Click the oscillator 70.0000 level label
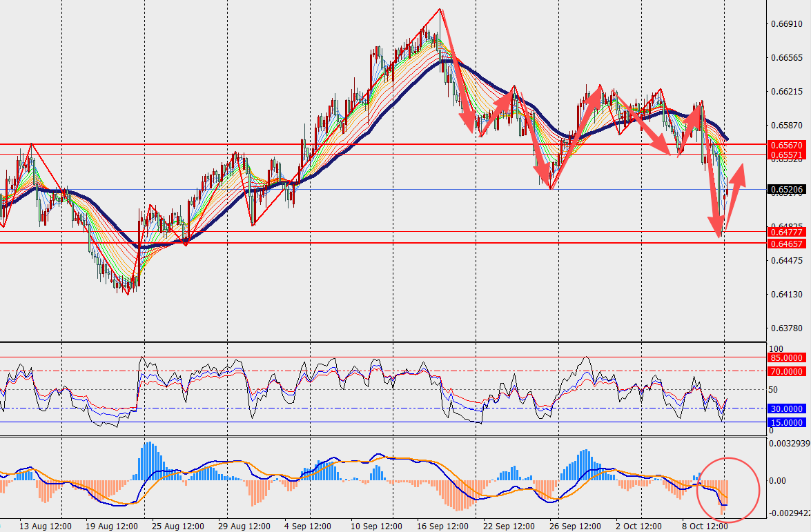 point(786,371)
